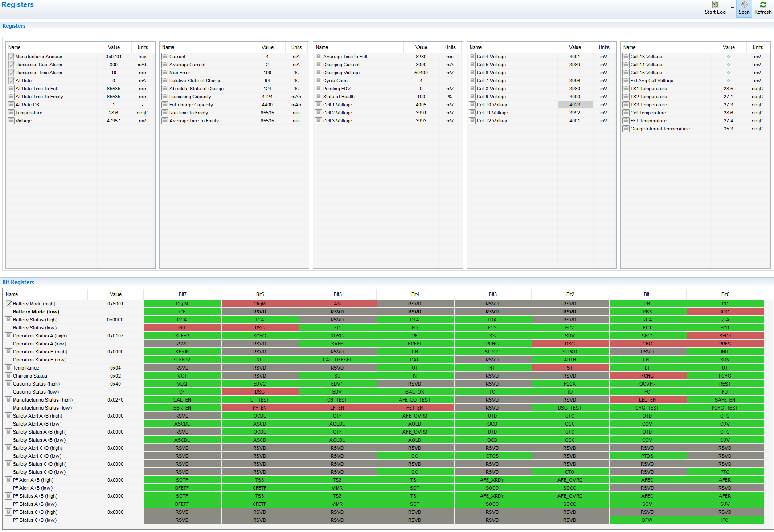Click the lock icon beside Remaining Capacity
Viewport: 774px width, 532px height.
point(165,97)
